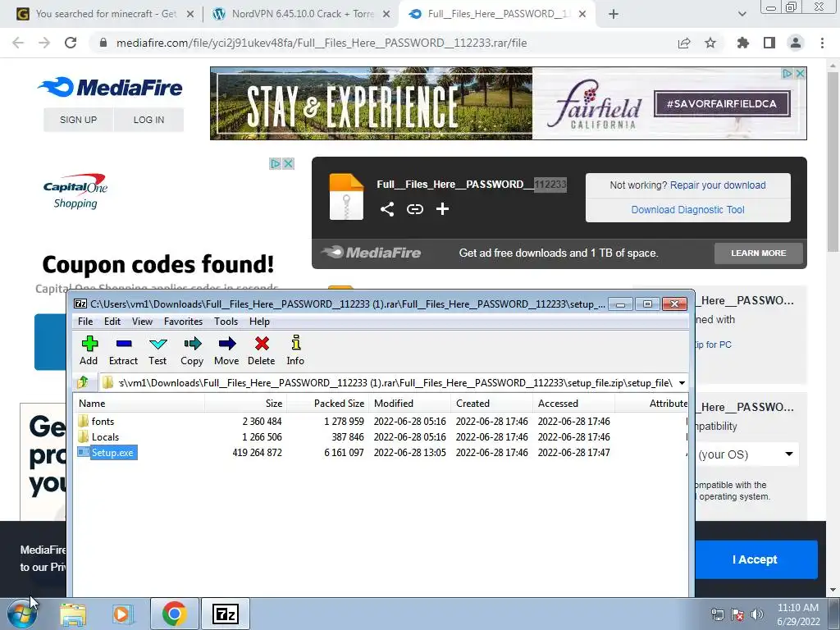Click LOG IN on MediaFire

(149, 120)
